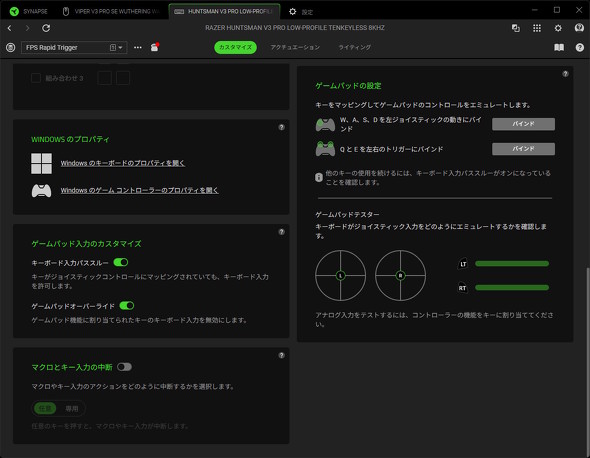Image resolution: width=590 pixels, height=458 pixels.
Task: Bind Q and E to triggers
Action: coord(523,149)
